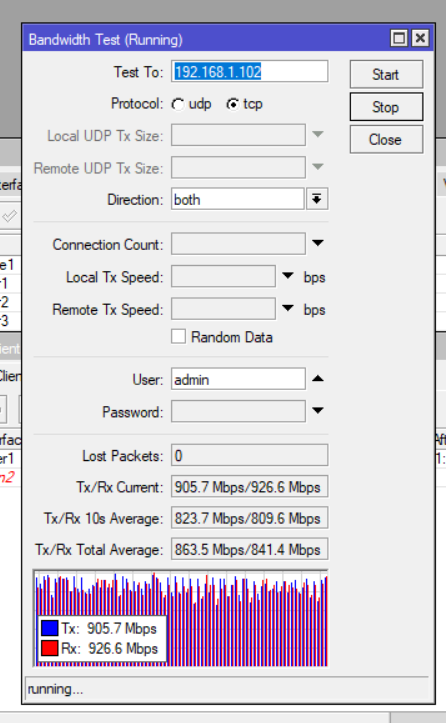Screen dimensions: 446x723
Task: Stop the running bandwidth test
Action: point(386,107)
